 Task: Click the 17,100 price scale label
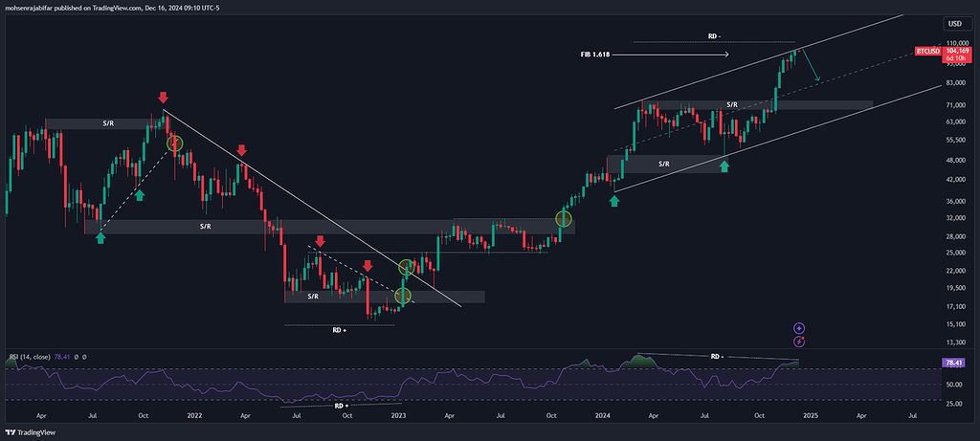pyautogui.click(x=957, y=306)
